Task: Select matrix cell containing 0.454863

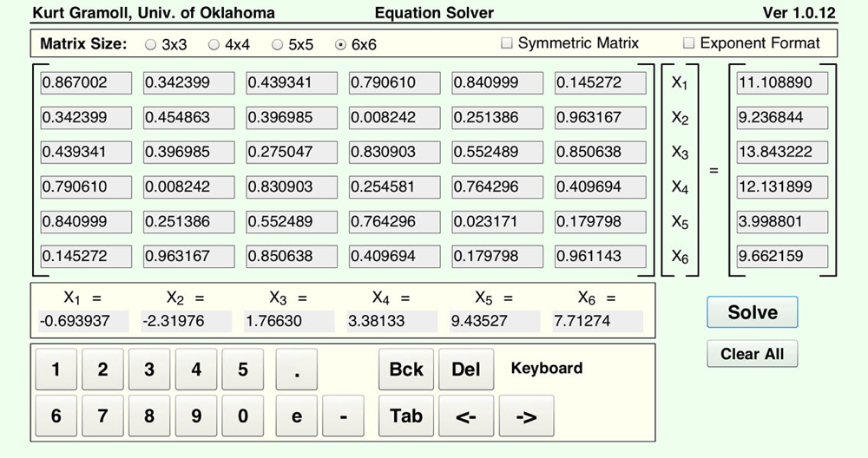Action: pyautogui.click(x=188, y=117)
